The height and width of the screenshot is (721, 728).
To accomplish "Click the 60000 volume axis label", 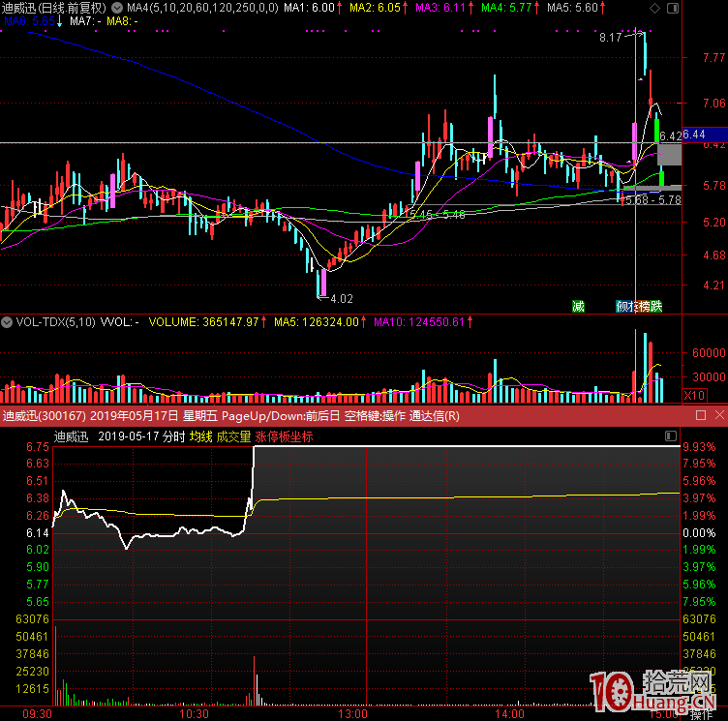I will tap(709, 352).
